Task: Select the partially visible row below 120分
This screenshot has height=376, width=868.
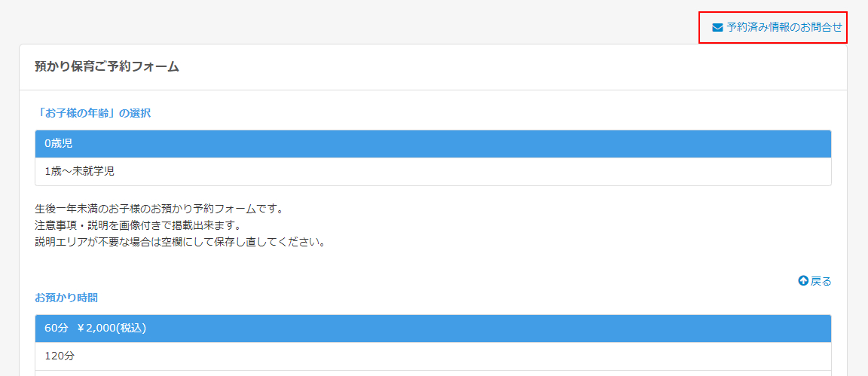Action: tap(432, 373)
